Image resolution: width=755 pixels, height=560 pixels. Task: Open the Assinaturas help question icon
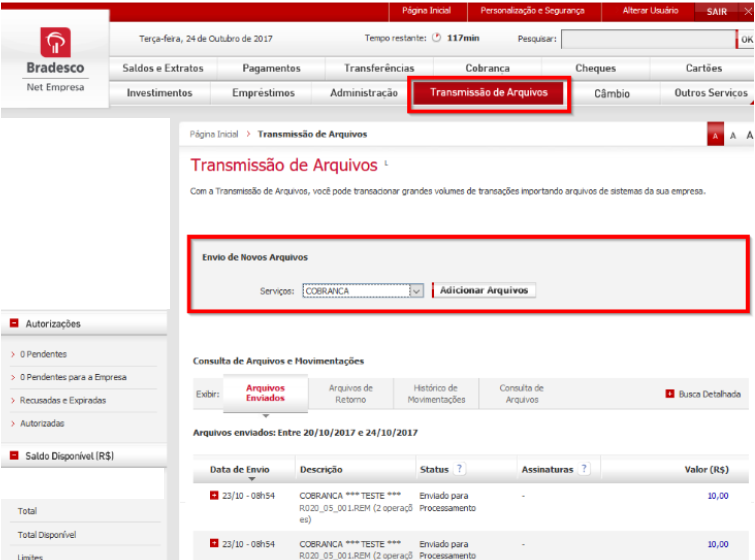coord(584,469)
